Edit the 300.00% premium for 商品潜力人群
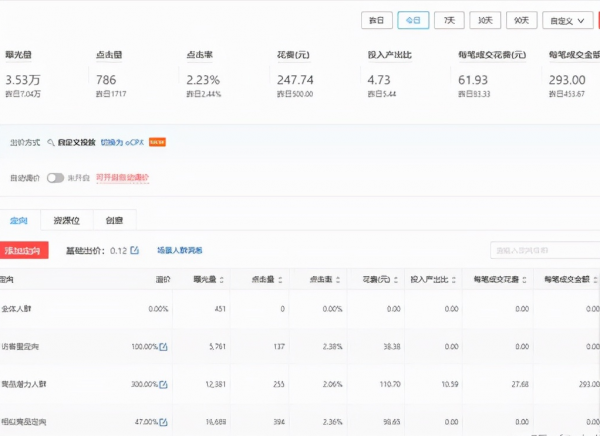 coord(163,384)
